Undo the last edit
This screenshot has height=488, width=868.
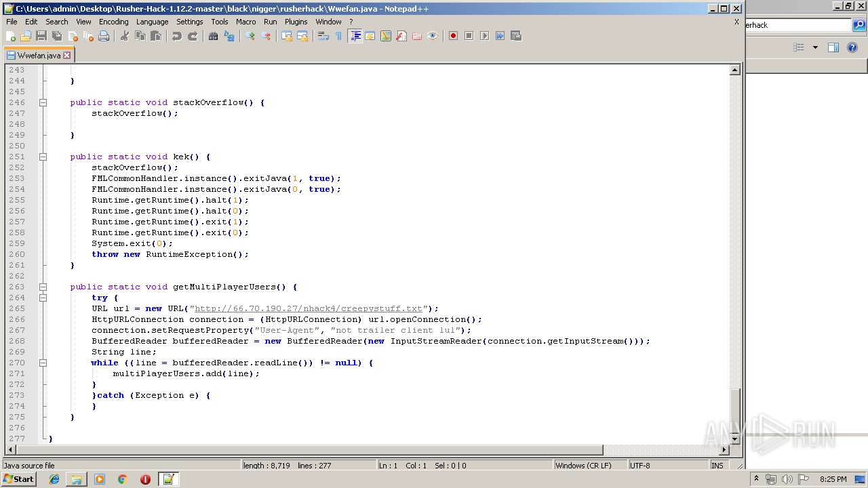pos(176,36)
